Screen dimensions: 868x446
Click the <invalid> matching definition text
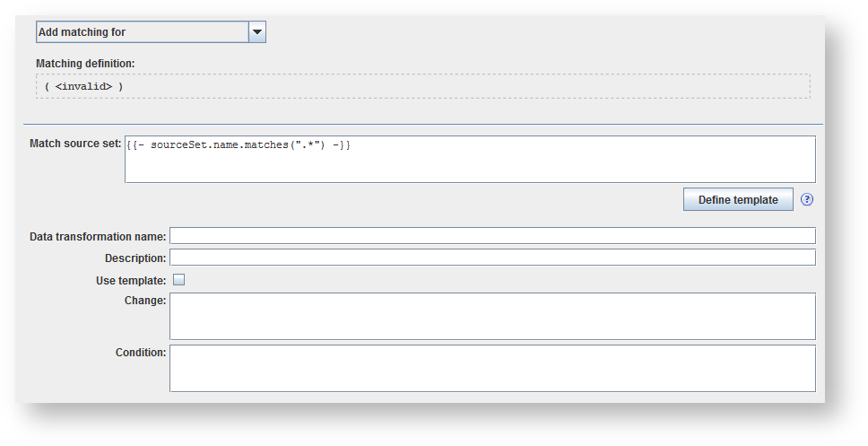83,86
